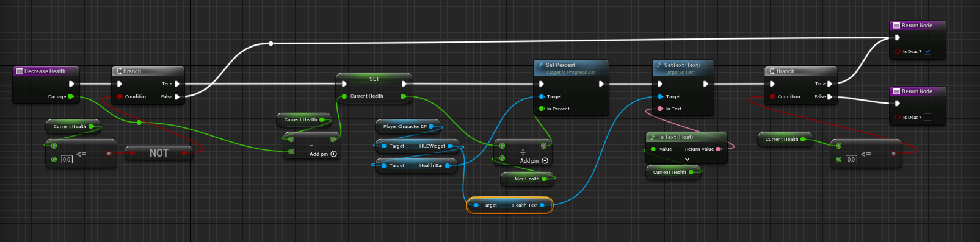980x242 pixels.
Task: Select the second Branch node icon
Action: click(x=772, y=71)
